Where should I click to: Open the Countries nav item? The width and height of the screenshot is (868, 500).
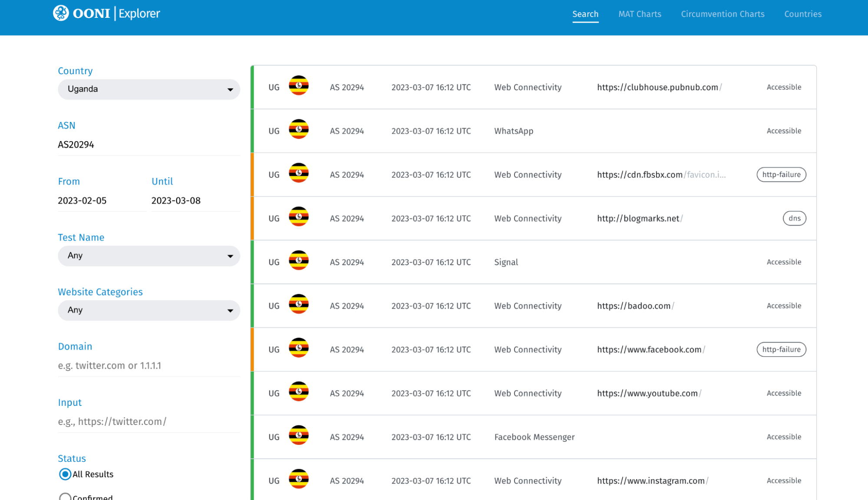[x=802, y=14]
